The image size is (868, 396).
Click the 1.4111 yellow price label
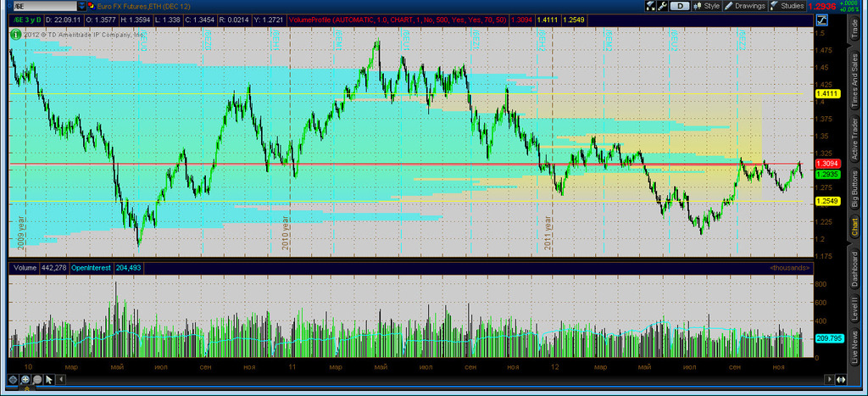[828, 93]
